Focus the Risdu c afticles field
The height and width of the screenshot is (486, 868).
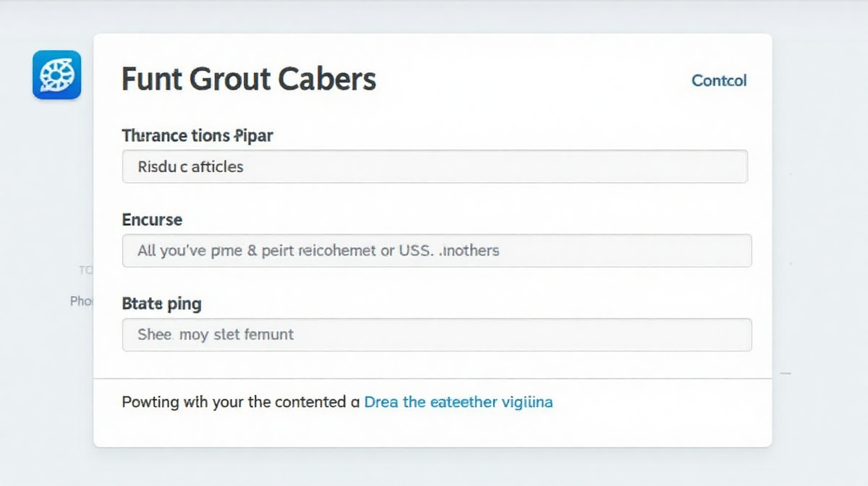pos(434,166)
